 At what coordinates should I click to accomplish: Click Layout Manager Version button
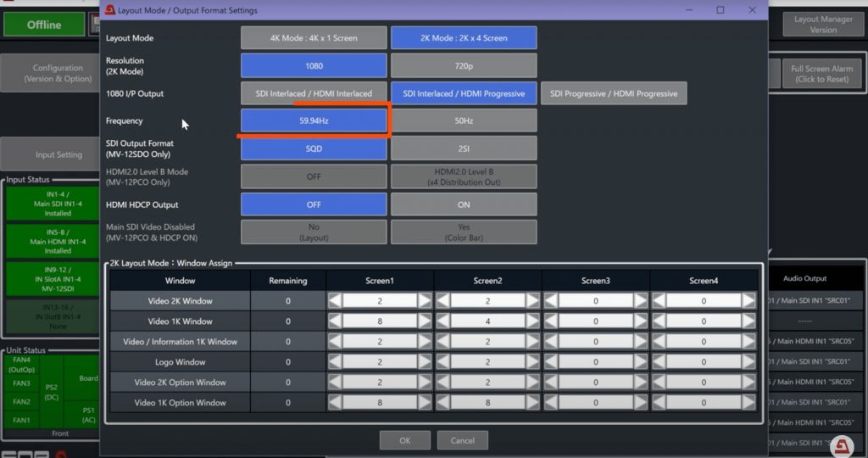(x=823, y=25)
